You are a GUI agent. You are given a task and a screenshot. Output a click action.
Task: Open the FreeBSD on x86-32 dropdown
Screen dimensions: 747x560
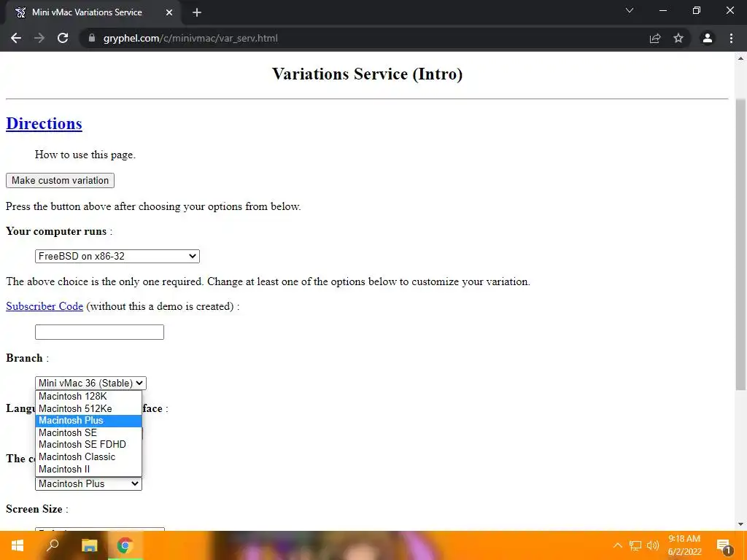(x=117, y=256)
